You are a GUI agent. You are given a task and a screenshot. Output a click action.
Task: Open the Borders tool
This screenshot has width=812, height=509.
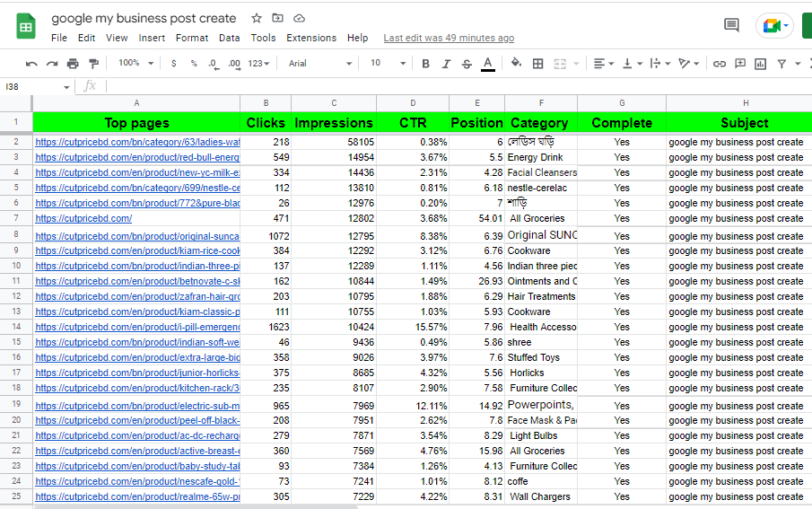(538, 64)
